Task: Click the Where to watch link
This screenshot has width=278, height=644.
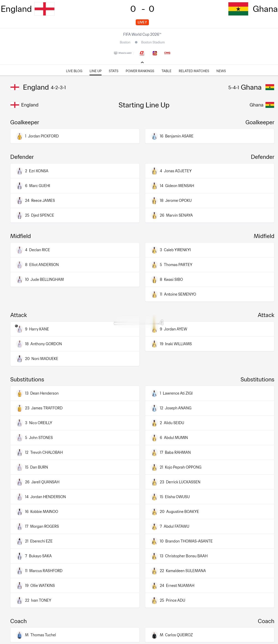Action: point(123,53)
